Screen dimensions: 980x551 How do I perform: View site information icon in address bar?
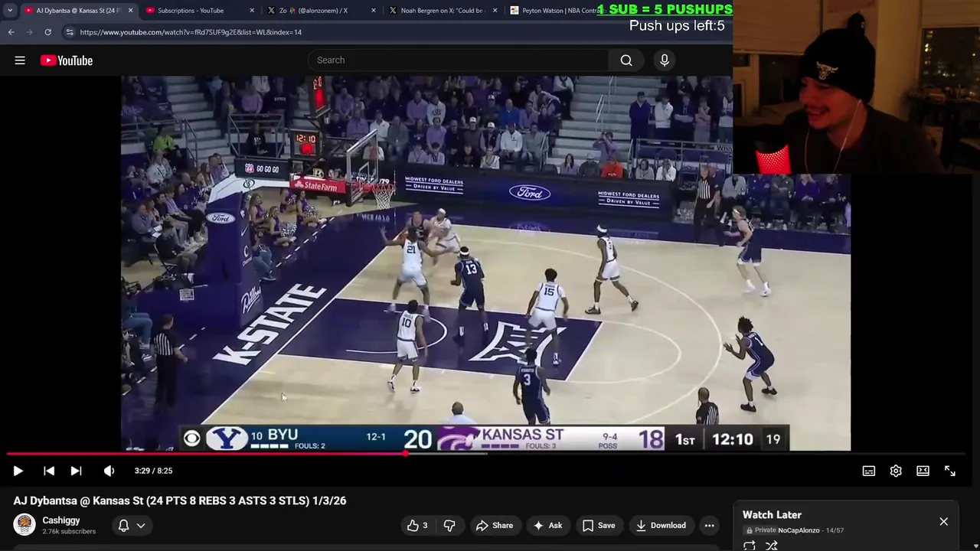[x=70, y=32]
